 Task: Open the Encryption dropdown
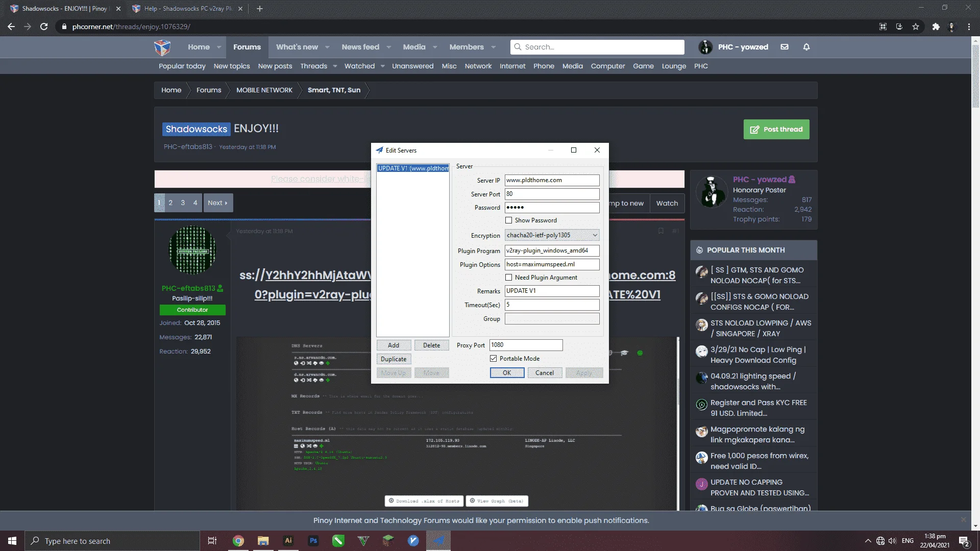[x=552, y=235]
